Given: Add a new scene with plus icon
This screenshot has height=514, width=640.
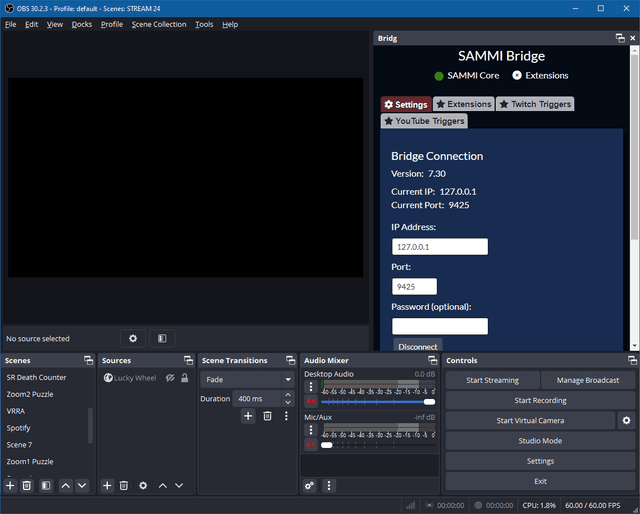Looking at the screenshot, I should click(x=10, y=485).
